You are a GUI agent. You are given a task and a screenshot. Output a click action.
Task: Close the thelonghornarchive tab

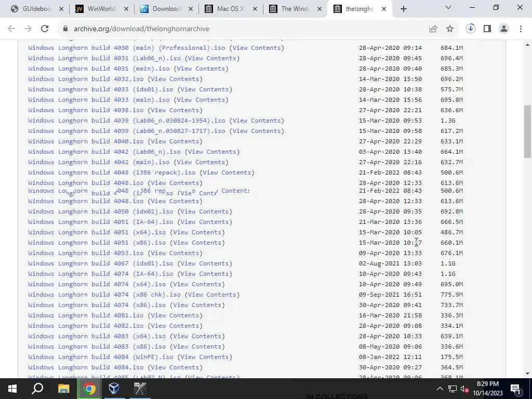coord(384,9)
